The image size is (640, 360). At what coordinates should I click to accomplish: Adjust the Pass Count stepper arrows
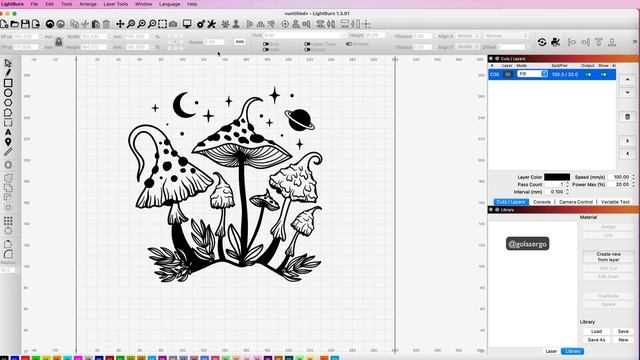[567, 184]
